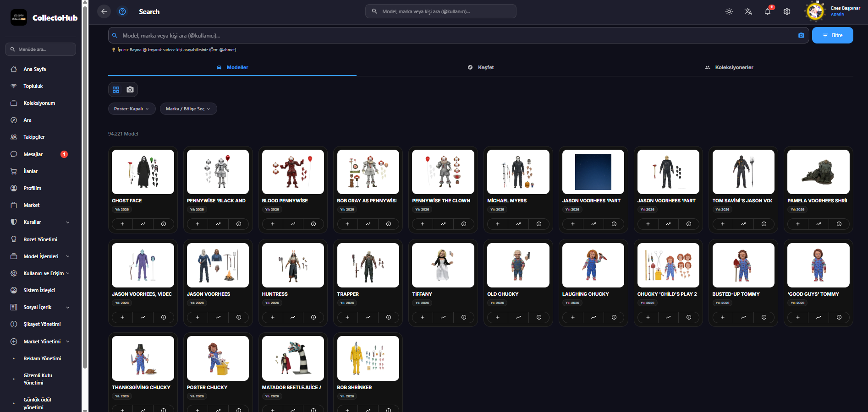
Task: Open info icon for Trapper card
Action: (389, 317)
